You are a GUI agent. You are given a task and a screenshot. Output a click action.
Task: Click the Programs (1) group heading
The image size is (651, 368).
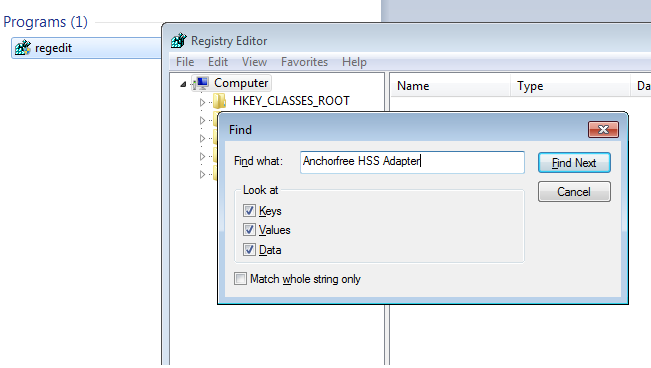(x=45, y=22)
